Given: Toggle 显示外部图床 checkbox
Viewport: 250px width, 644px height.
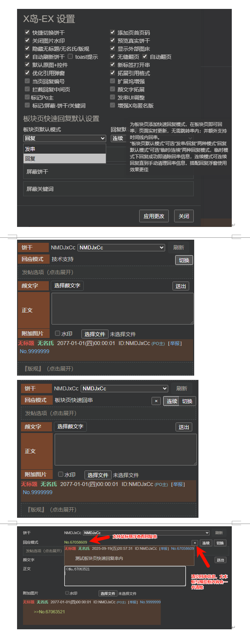Looking at the screenshot, I should click(x=112, y=48).
